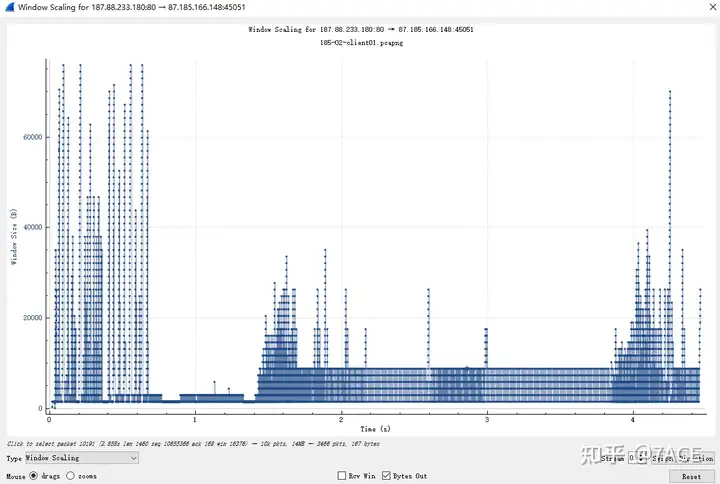Enable the Rcv Win checkbox
This screenshot has width=720, height=484.
342,476
